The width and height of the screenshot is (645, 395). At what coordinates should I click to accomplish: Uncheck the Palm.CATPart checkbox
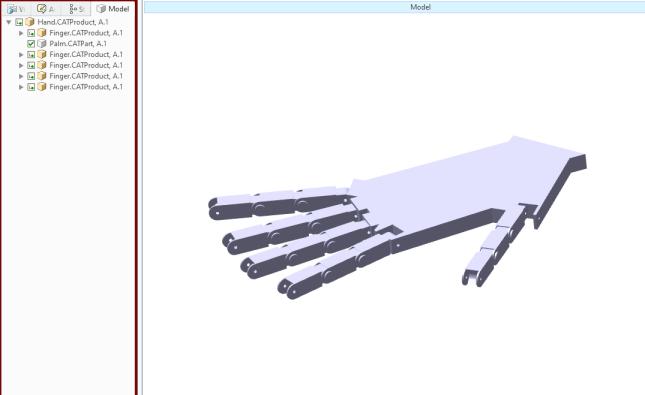[31, 44]
